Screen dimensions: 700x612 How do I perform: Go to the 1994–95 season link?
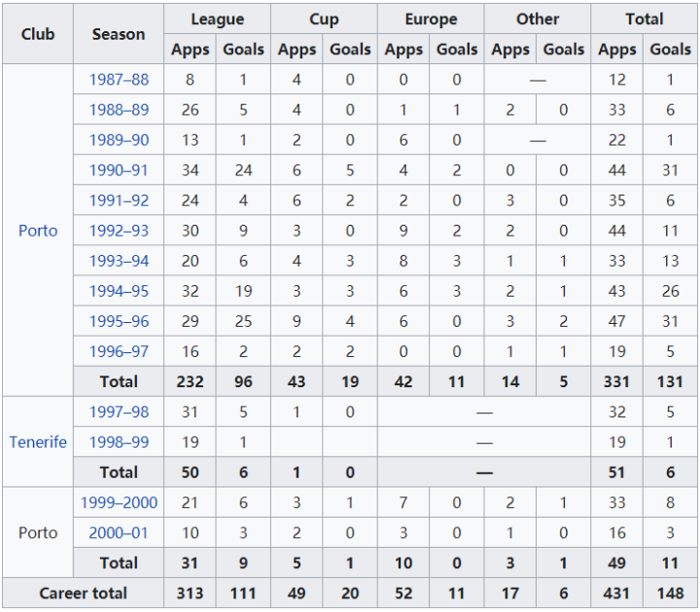[x=119, y=291]
